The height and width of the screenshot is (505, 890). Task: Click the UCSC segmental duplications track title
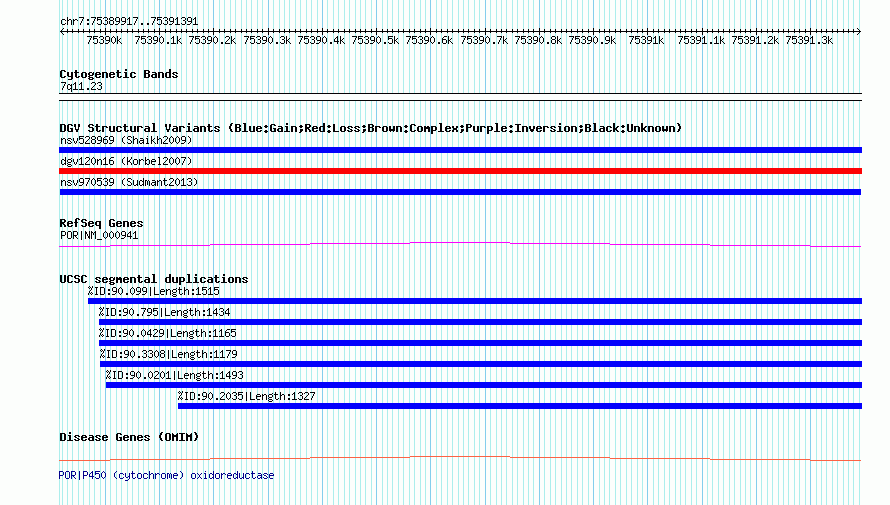(x=154, y=279)
